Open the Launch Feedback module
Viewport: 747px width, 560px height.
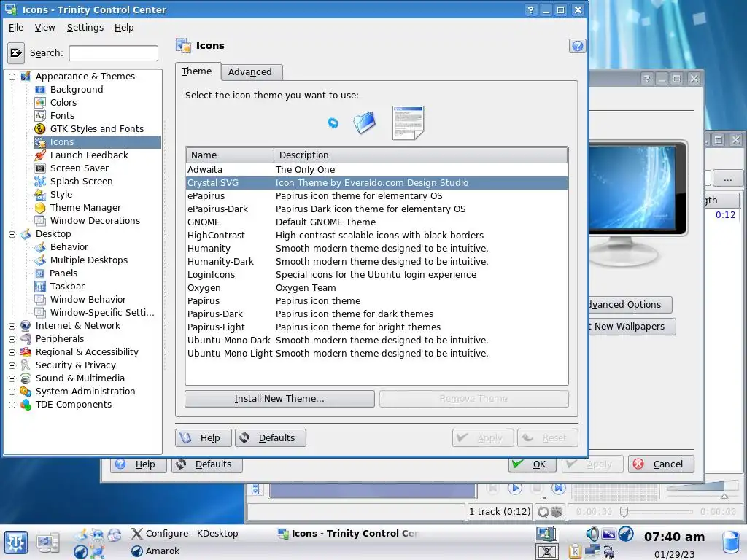click(x=89, y=155)
